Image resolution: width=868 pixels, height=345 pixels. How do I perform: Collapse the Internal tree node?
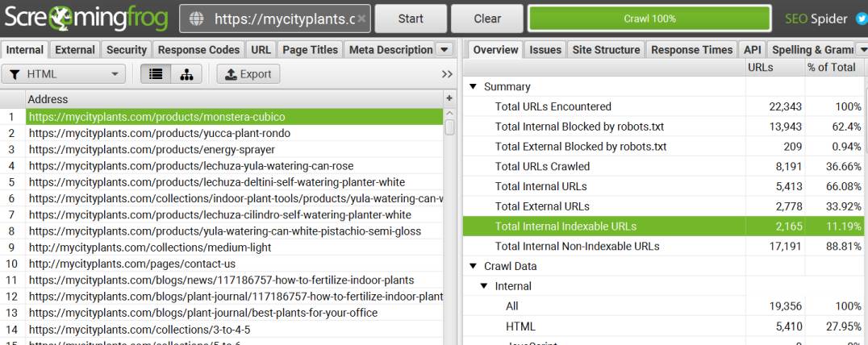pos(484,286)
